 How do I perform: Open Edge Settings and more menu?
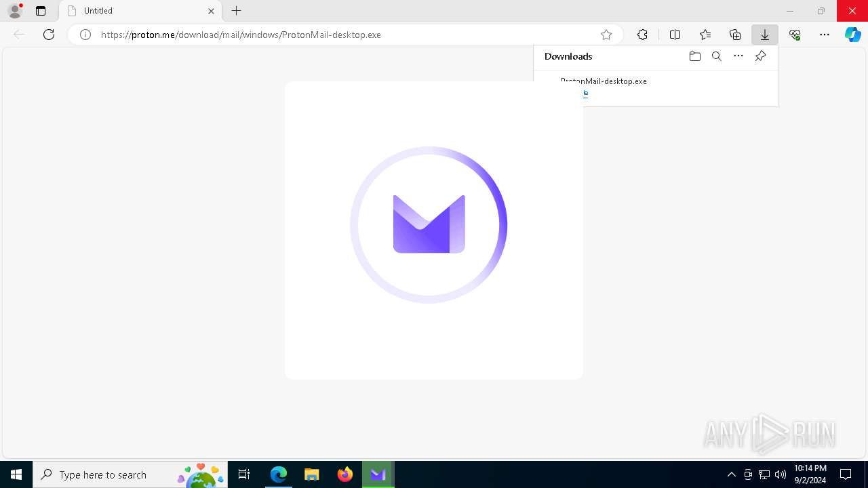825,35
